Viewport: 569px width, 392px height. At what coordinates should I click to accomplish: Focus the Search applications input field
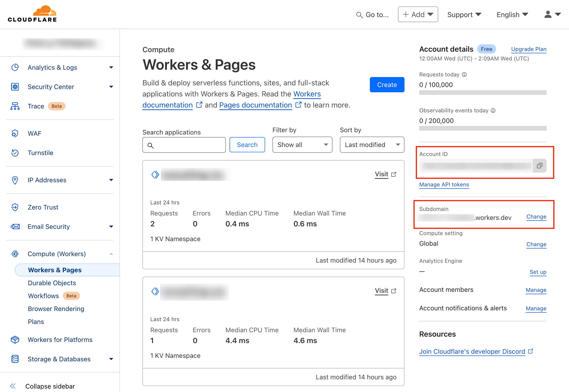point(184,145)
